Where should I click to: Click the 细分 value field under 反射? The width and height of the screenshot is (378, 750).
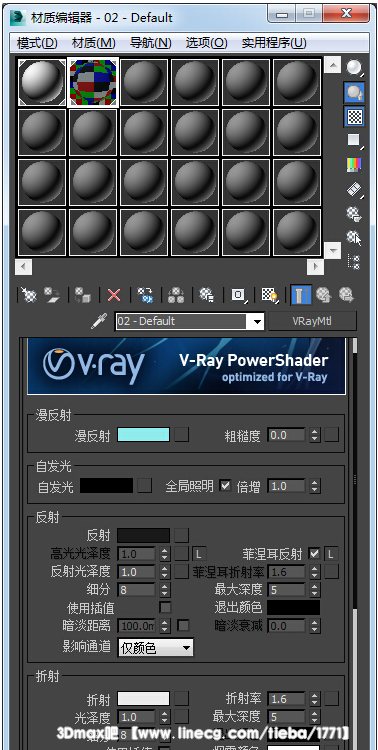[136, 590]
